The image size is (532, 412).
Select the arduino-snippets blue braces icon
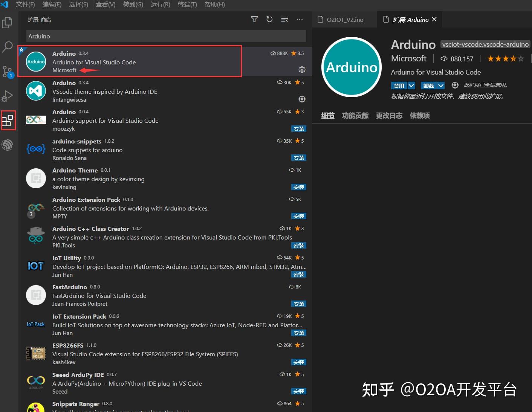pos(36,149)
